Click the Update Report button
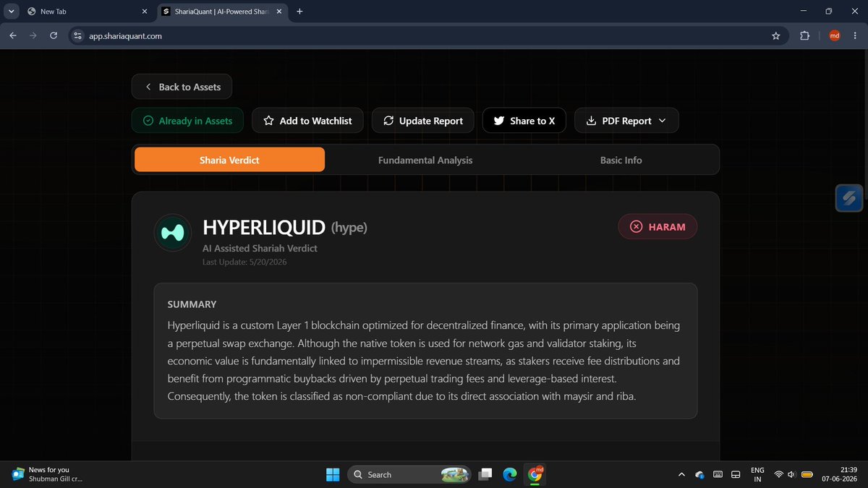The height and width of the screenshot is (488, 868). point(422,121)
